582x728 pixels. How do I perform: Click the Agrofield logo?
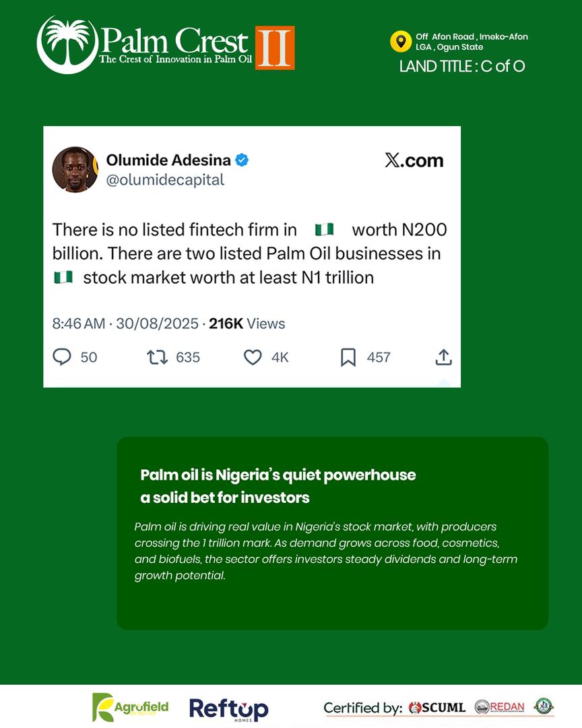point(130,708)
